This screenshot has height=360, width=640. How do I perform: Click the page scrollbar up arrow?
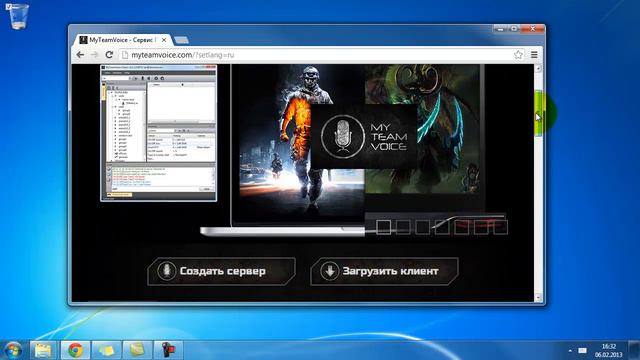pyautogui.click(x=538, y=69)
